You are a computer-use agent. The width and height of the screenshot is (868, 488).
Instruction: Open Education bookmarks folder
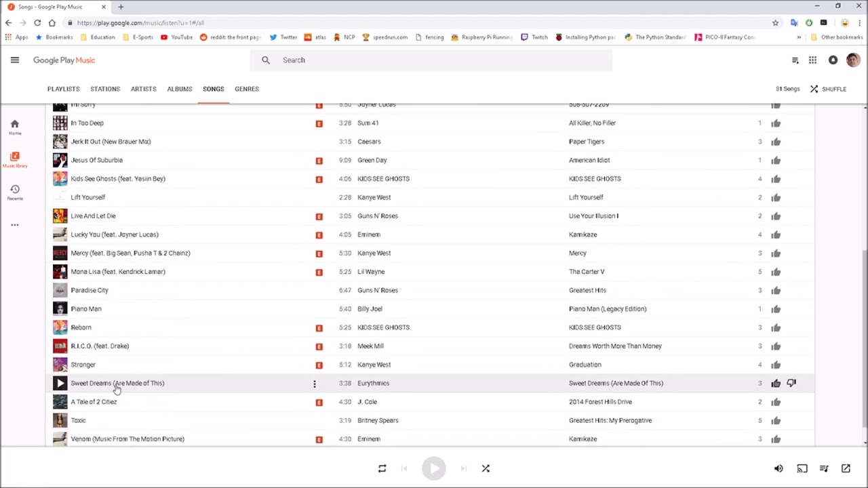point(98,37)
